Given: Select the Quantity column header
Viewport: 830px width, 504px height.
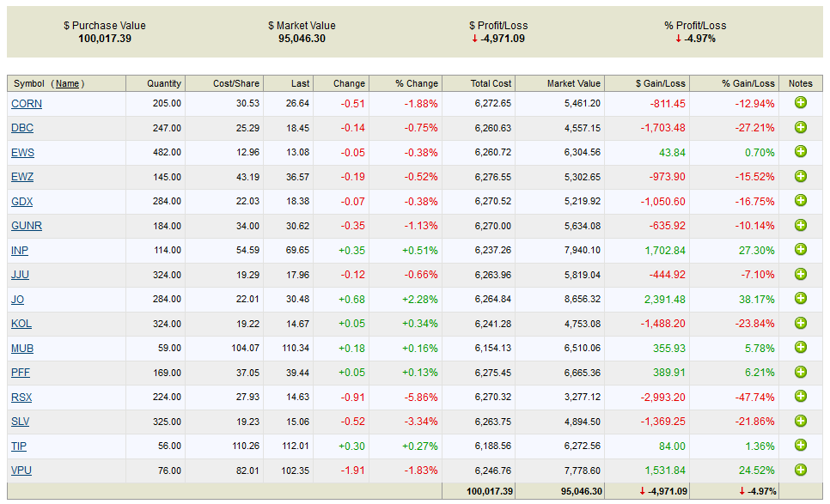Looking at the screenshot, I should (x=163, y=83).
